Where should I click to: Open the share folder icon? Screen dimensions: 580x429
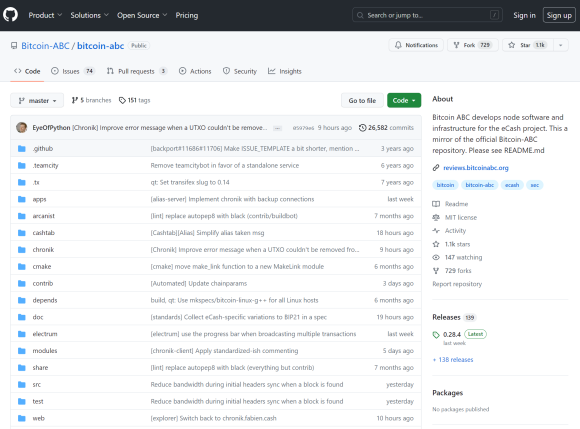point(22,367)
